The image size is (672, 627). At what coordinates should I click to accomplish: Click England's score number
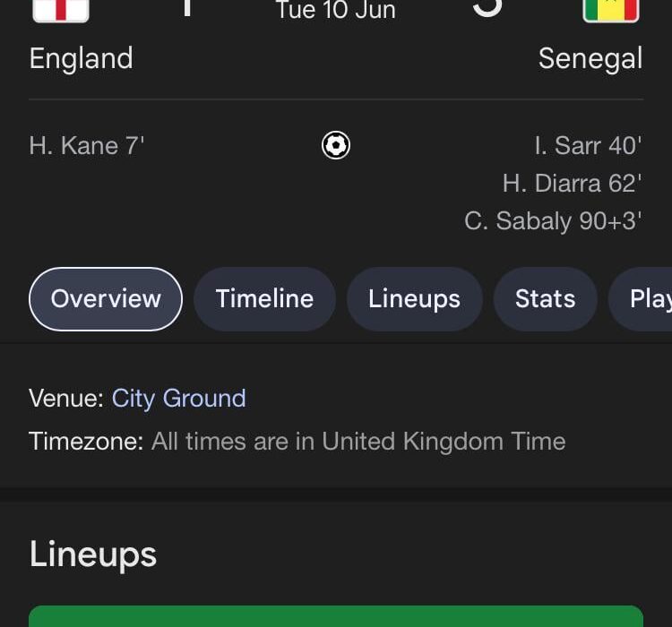[186, 8]
